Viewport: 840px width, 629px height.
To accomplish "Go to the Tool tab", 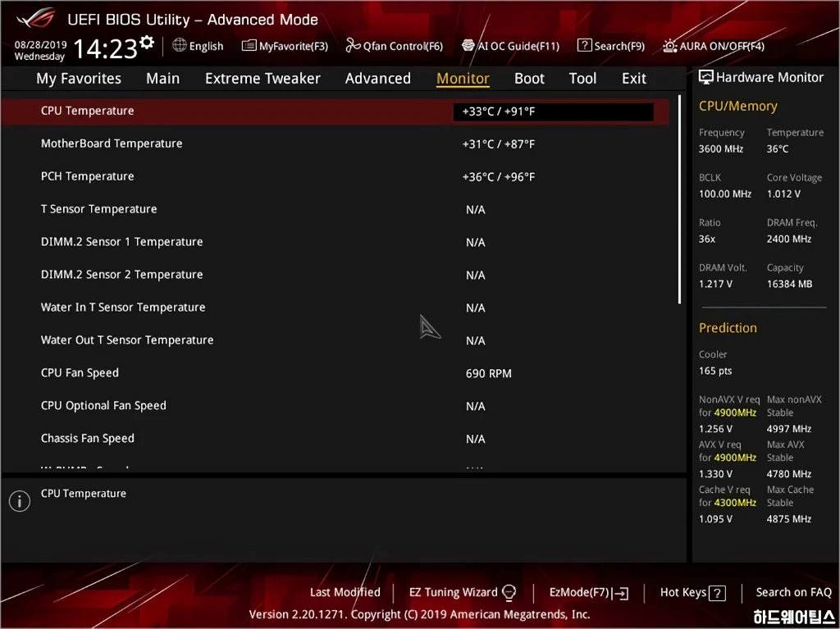I will click(582, 79).
